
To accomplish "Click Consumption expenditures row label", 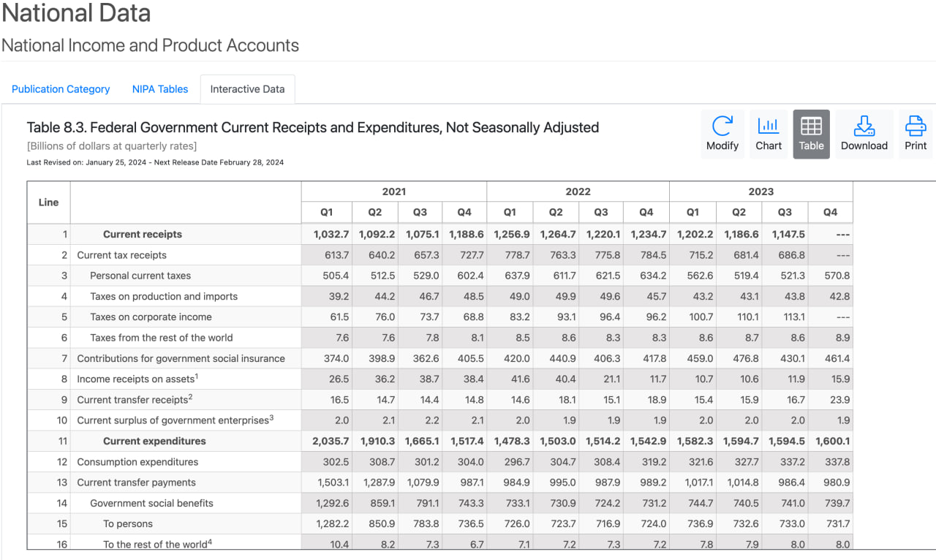I will 137,462.
